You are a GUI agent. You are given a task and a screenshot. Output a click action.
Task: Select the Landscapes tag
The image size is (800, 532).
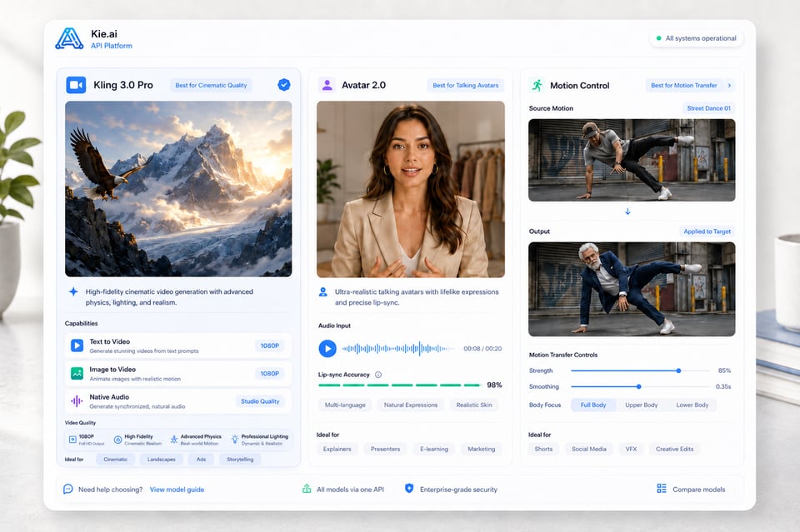tap(161, 459)
